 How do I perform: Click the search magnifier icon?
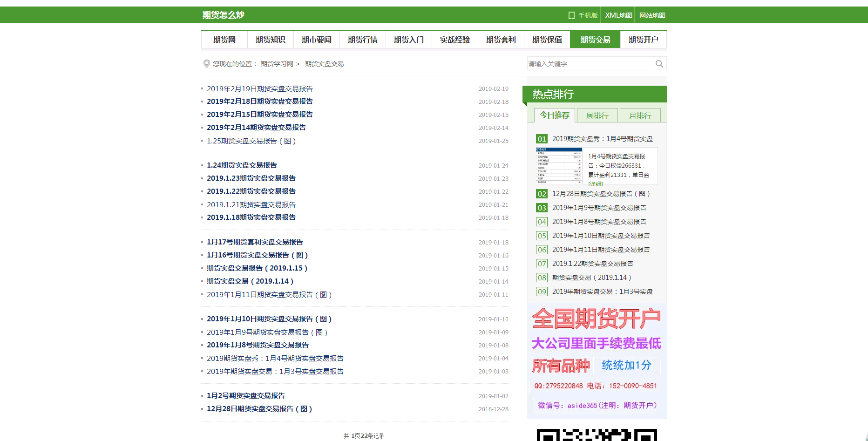pos(659,63)
